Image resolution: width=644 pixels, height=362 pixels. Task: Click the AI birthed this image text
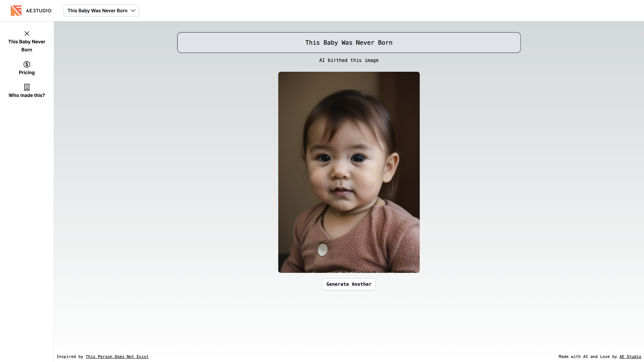coord(349,60)
